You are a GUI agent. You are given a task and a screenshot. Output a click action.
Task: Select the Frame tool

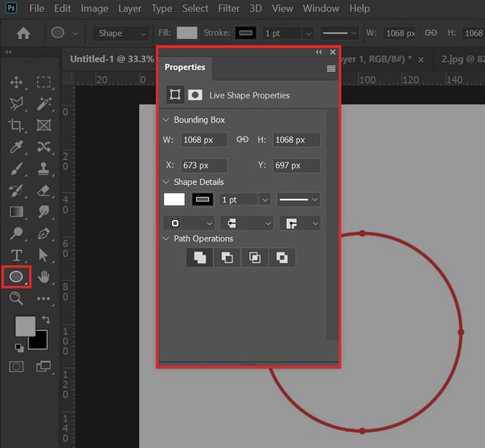tap(44, 126)
